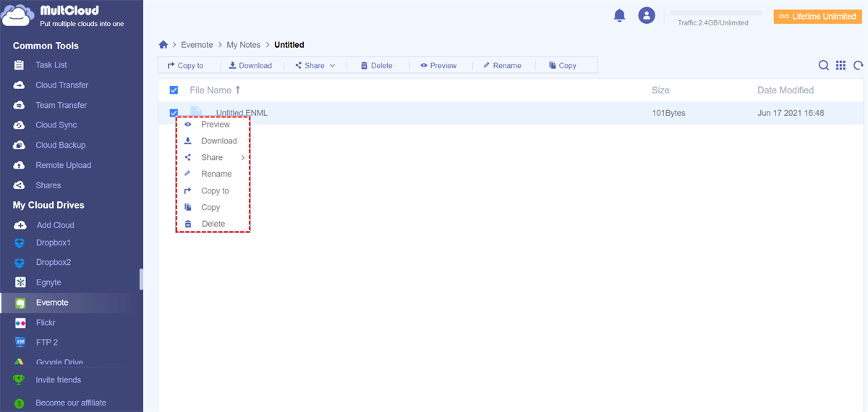
Task: Click the Date Modified column header
Action: (786, 91)
